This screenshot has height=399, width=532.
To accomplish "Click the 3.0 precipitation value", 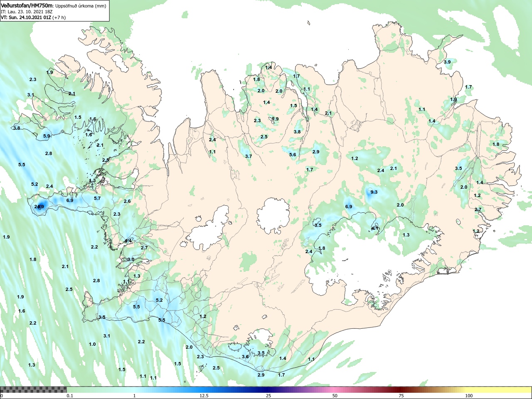I will pos(131,259).
